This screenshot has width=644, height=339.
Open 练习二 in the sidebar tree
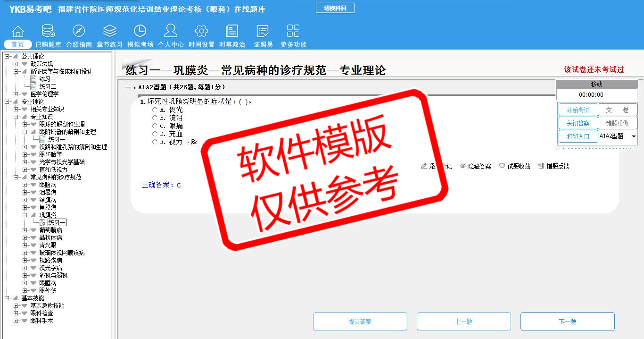[48, 86]
